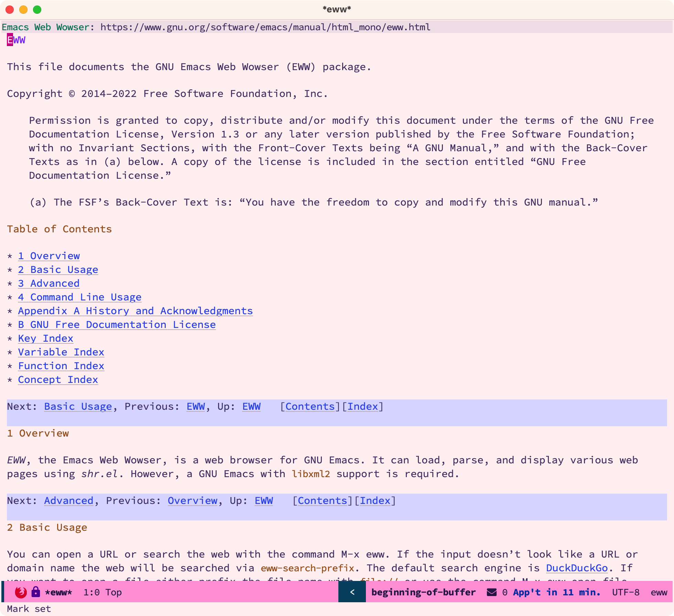This screenshot has height=616, width=674.
Task: Follow Previous: Overview navigation link
Action: coord(193,500)
